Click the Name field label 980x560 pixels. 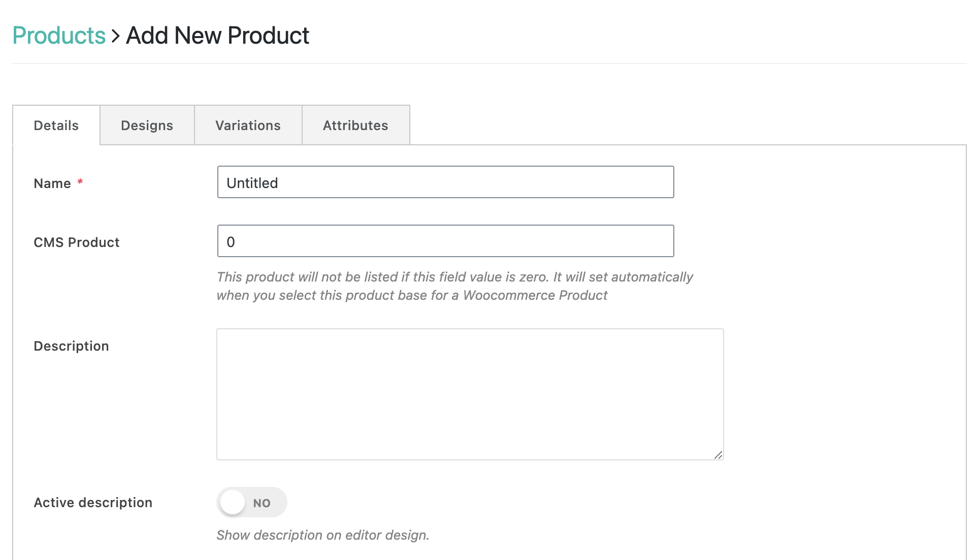tap(52, 183)
